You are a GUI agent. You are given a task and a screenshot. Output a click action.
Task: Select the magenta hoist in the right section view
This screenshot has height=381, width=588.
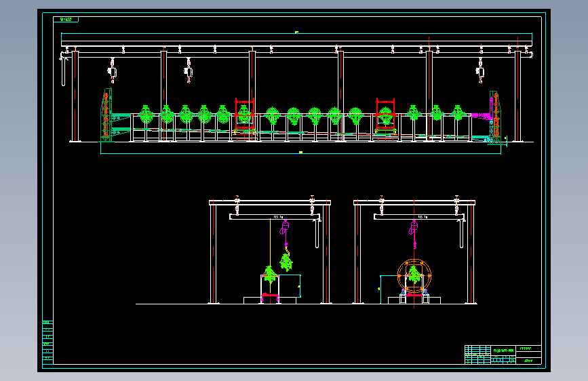coord(414,234)
